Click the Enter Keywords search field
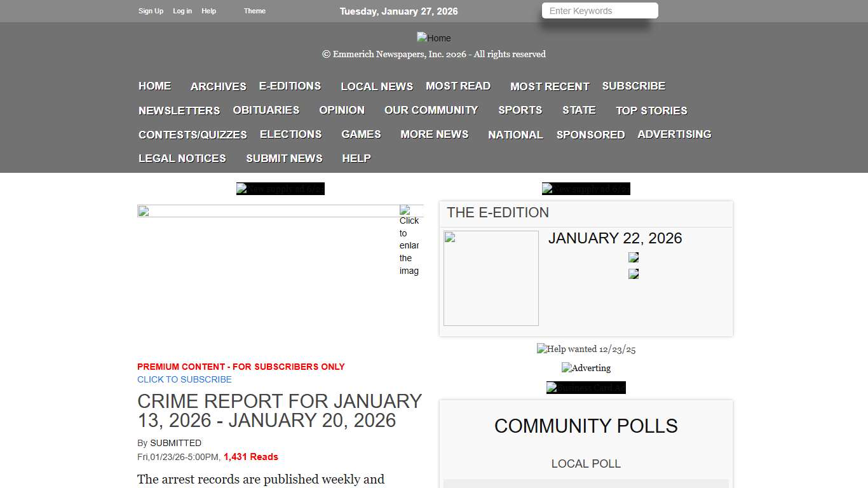 click(599, 10)
